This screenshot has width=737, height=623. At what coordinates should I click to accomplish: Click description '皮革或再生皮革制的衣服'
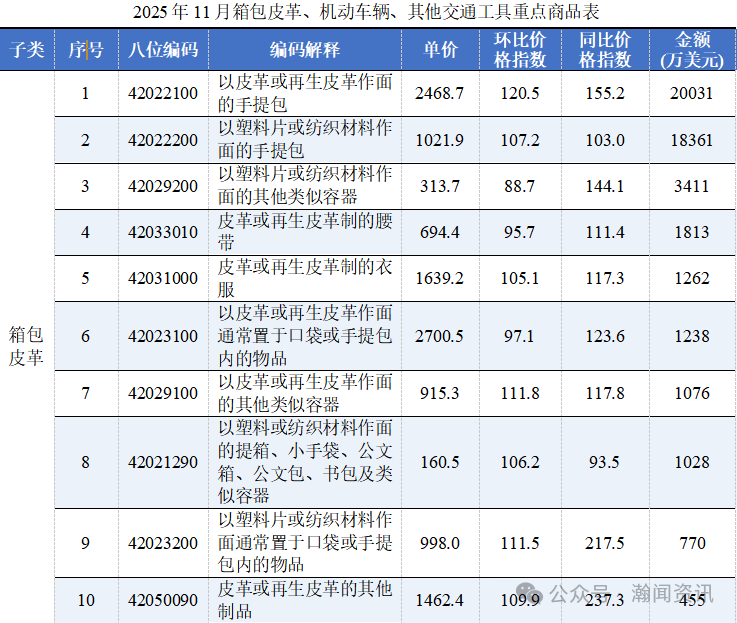coord(305,278)
